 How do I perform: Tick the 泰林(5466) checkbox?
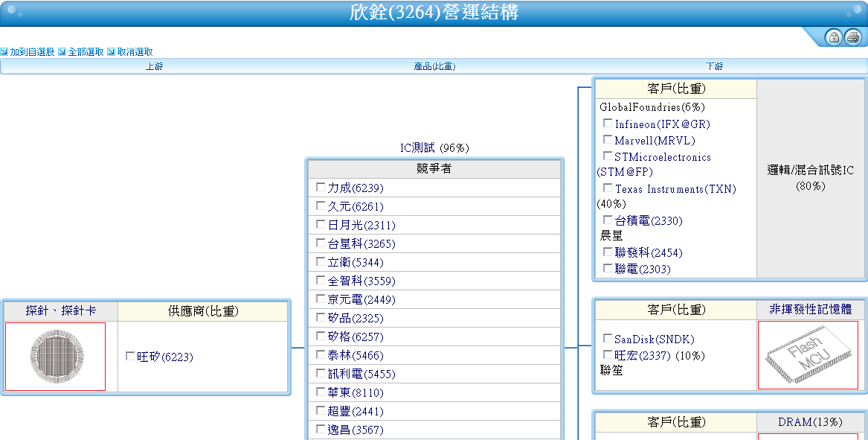click(321, 354)
